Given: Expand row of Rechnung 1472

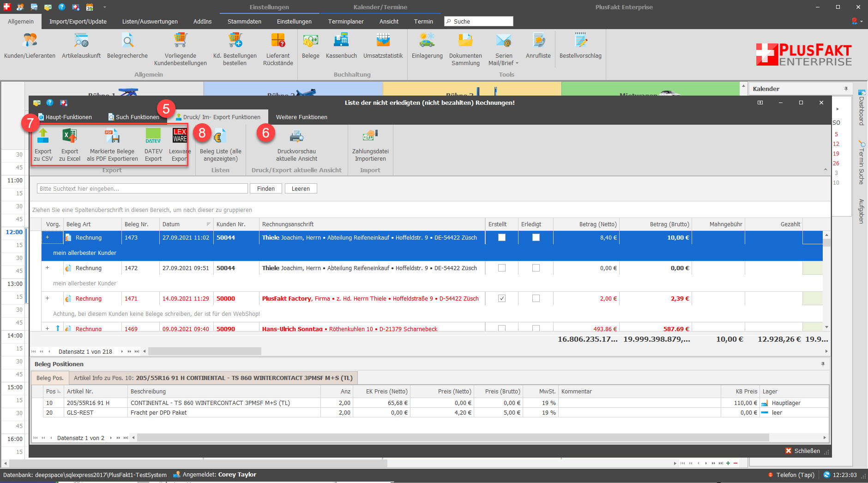Looking at the screenshot, I should point(47,268).
